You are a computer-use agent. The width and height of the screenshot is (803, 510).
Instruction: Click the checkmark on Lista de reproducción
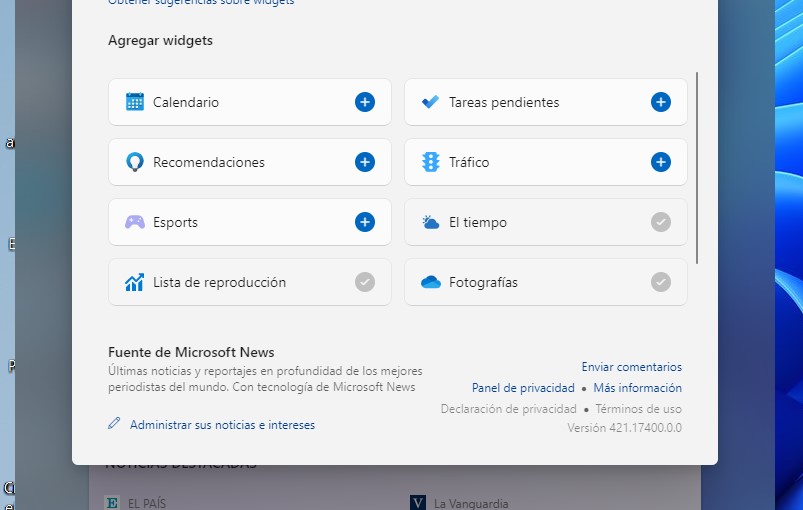click(365, 282)
